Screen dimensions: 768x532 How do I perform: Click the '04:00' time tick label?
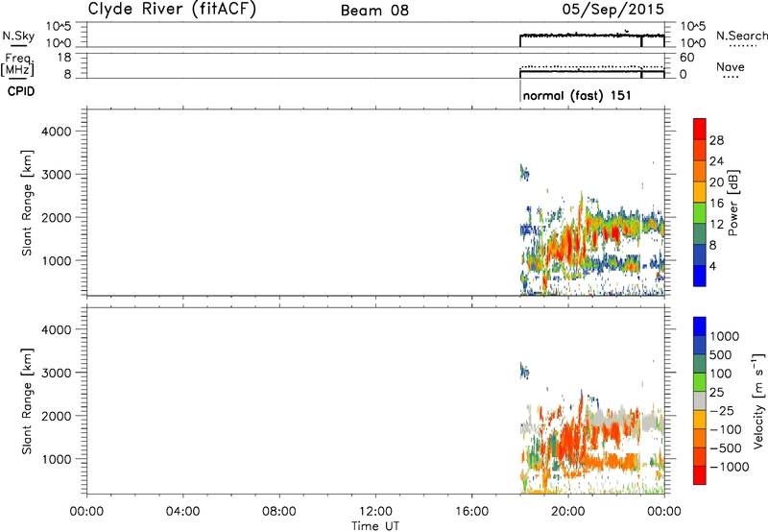click(x=182, y=512)
